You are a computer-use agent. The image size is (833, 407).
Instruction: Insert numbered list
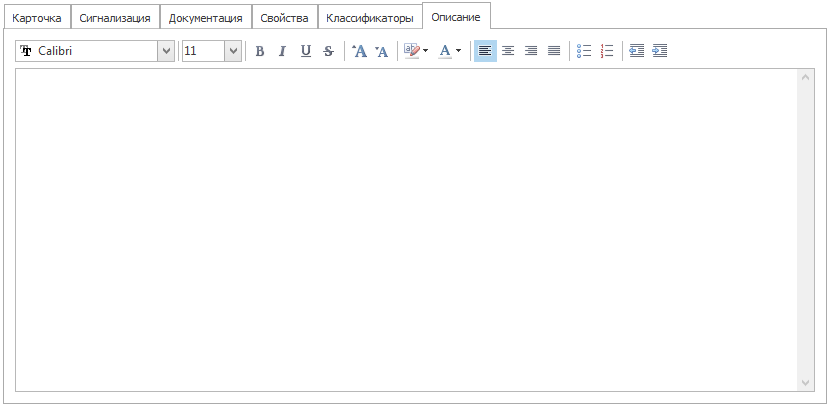click(x=607, y=51)
